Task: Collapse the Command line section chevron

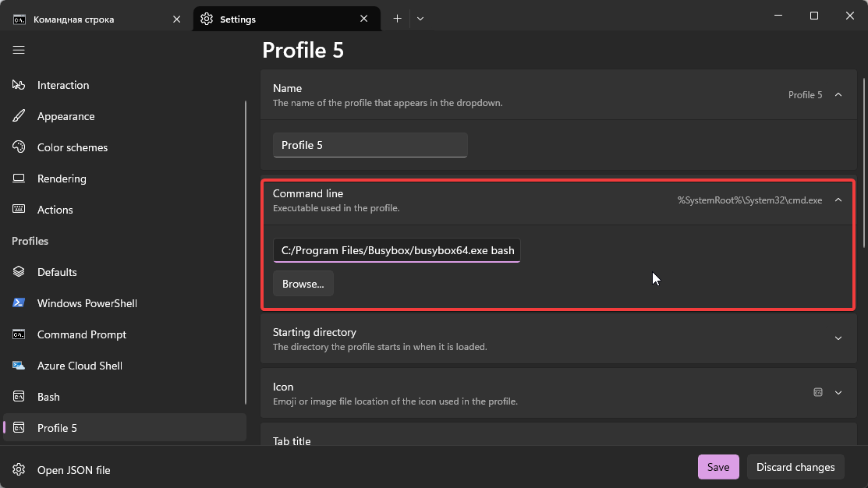Action: click(838, 200)
